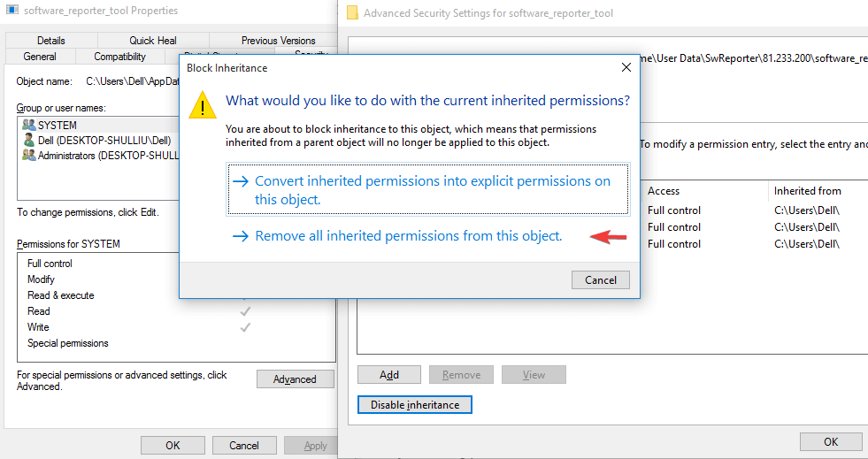Close the Block Inheritance dialog
Viewport: 868px width, 459px height.
pyautogui.click(x=626, y=67)
